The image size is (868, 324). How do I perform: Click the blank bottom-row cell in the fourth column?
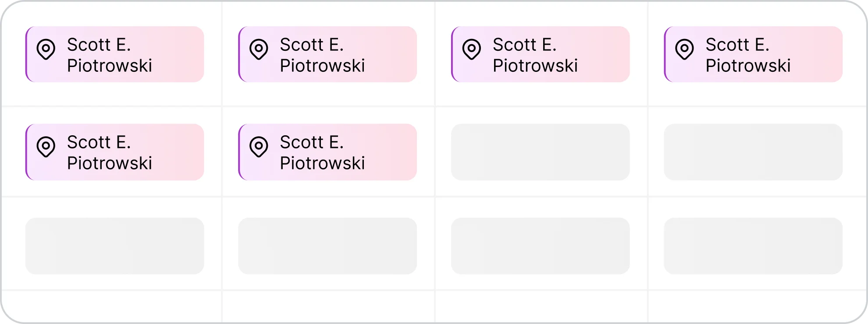(756, 306)
